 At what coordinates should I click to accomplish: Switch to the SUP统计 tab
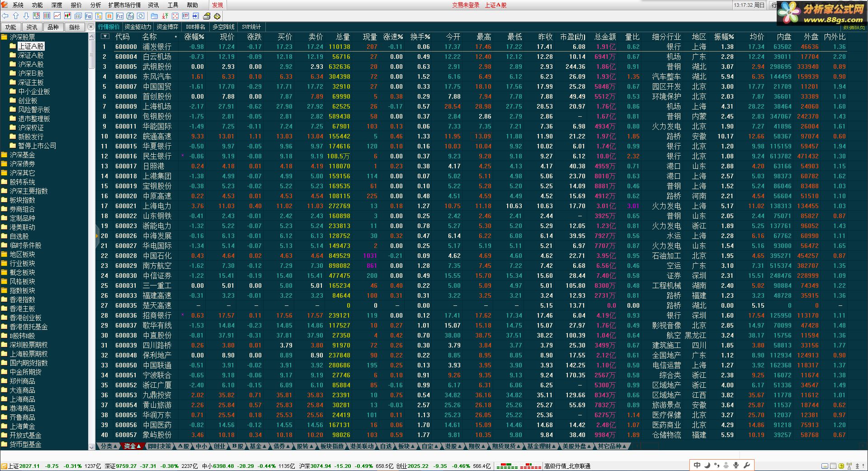(251, 27)
